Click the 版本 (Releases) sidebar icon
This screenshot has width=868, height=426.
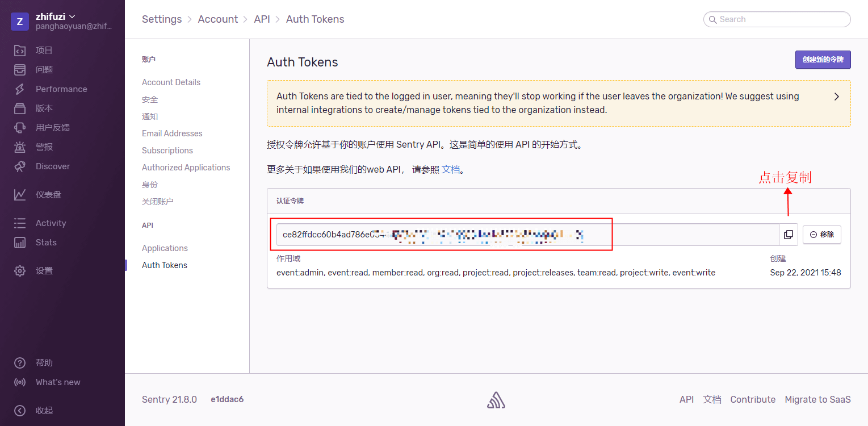pyautogui.click(x=20, y=108)
